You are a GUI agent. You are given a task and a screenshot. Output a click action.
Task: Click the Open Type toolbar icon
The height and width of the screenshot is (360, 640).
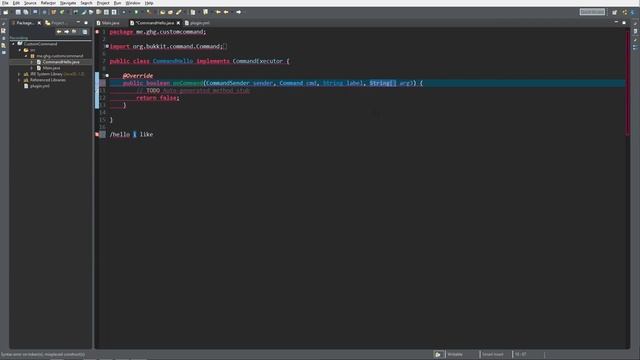pyautogui.click(x=162, y=12)
